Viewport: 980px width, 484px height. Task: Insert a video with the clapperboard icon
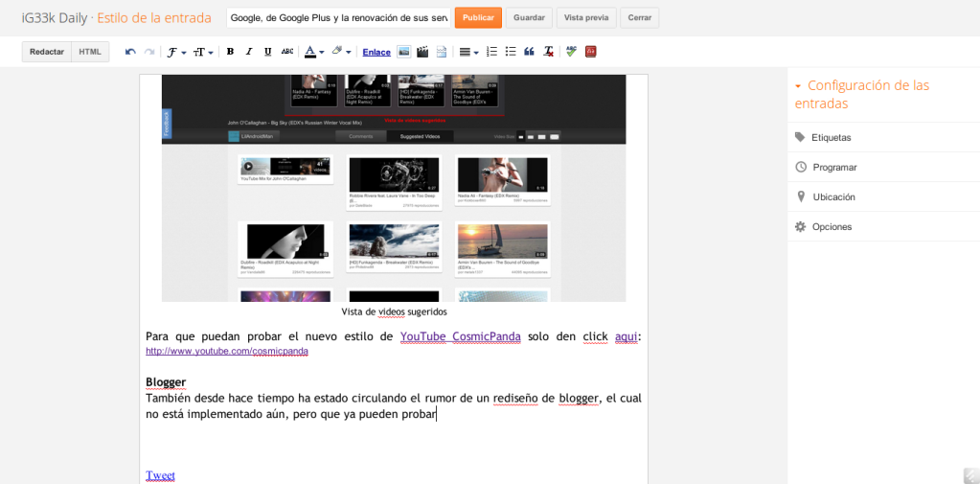[422, 52]
